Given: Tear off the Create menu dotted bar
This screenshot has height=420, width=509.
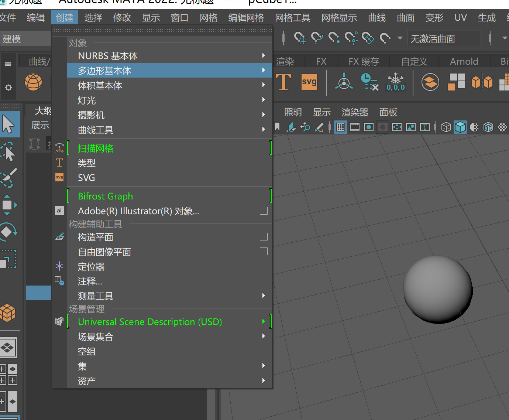Looking at the screenshot, I should (162, 30).
